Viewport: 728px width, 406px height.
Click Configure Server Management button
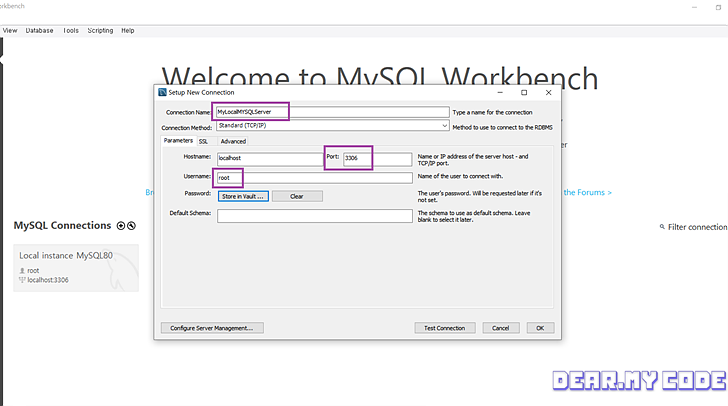[x=212, y=328]
